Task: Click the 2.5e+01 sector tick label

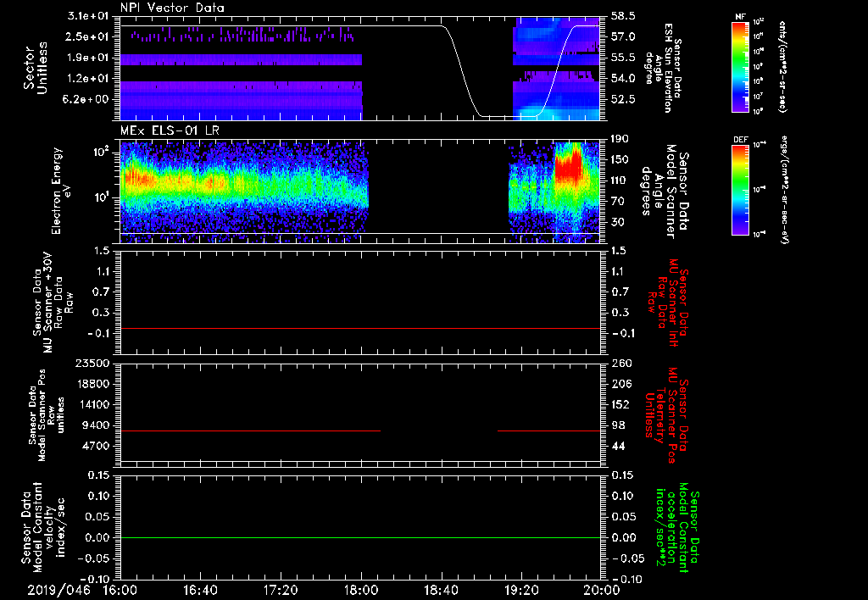Action: coord(88,36)
